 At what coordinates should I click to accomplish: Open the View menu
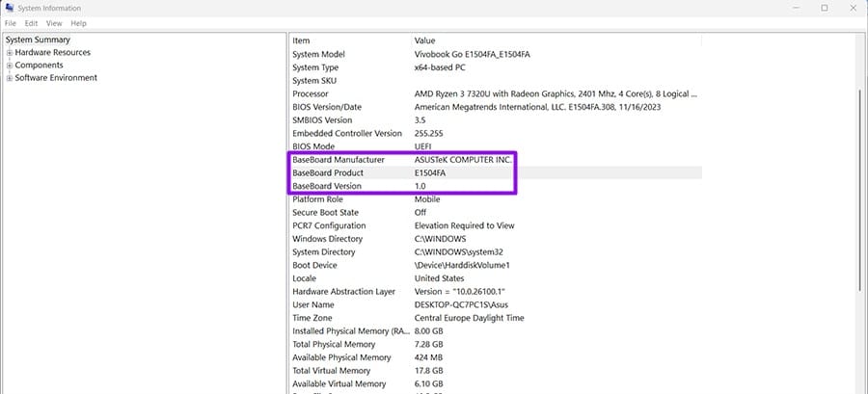pyautogui.click(x=54, y=23)
